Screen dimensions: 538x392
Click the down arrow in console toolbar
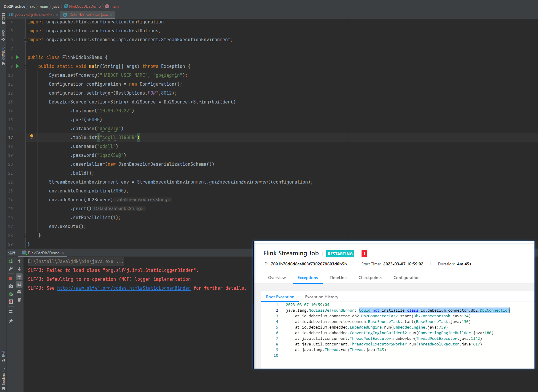coord(19,269)
